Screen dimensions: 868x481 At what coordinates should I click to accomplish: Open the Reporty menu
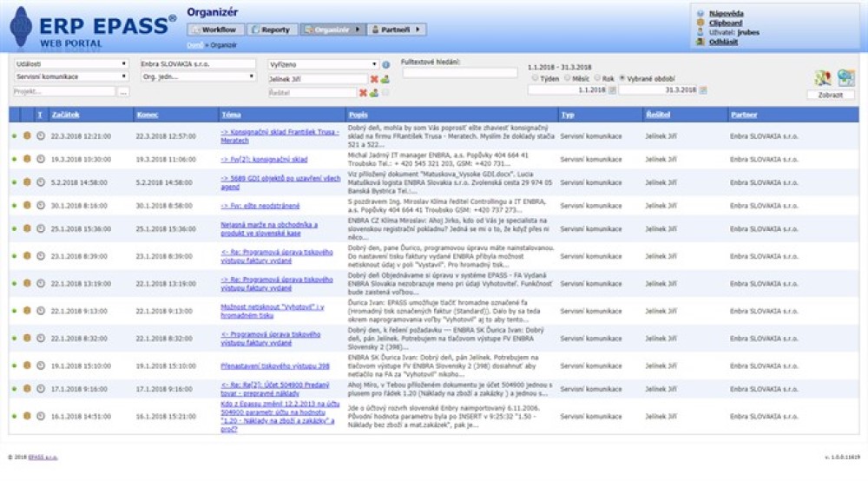click(272, 30)
